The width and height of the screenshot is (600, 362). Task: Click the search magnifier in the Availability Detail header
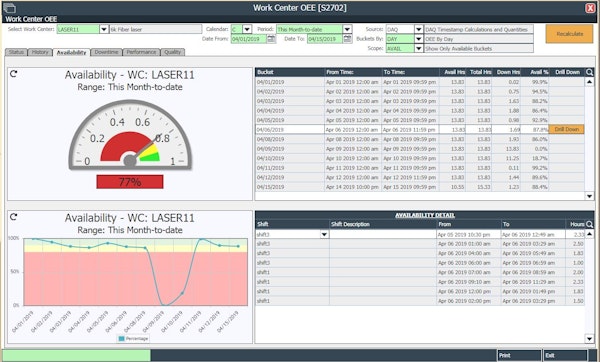point(589,224)
